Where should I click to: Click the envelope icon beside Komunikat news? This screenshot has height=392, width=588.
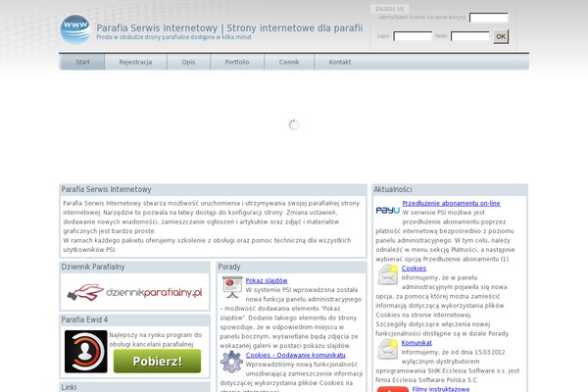(x=388, y=349)
